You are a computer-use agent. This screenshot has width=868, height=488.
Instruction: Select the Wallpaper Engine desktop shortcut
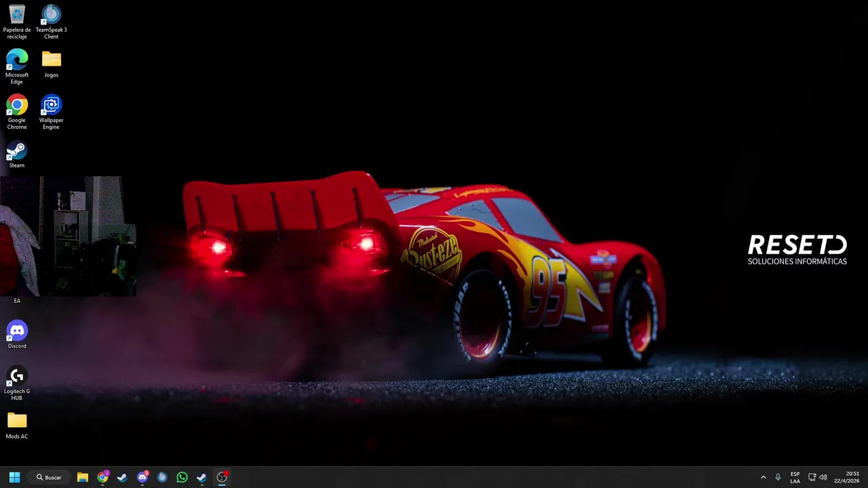coord(52,112)
